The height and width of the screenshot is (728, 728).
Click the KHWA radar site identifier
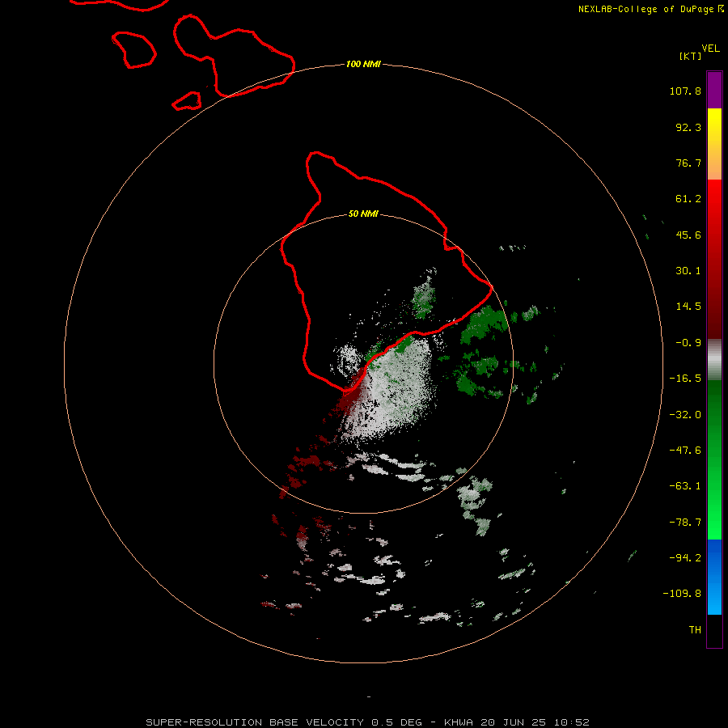(x=459, y=722)
